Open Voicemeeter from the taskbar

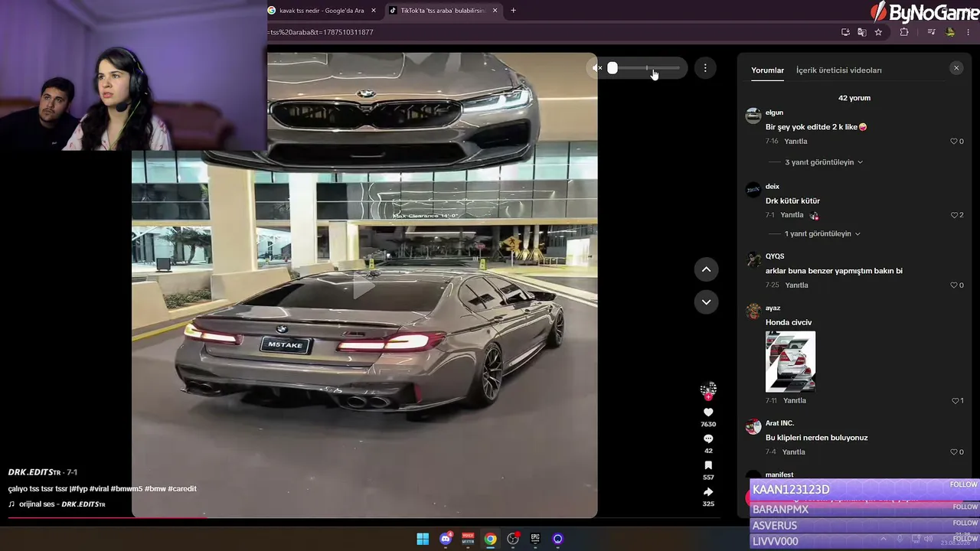(468, 539)
